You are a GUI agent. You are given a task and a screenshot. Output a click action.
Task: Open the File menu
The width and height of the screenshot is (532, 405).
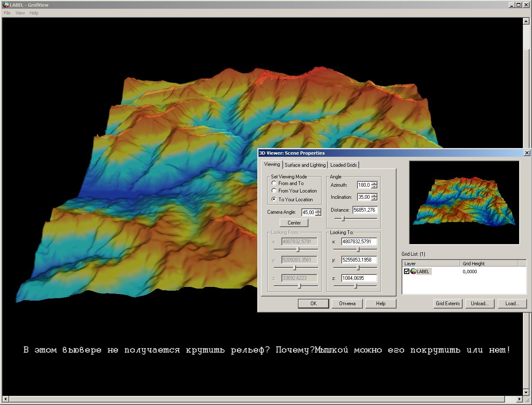pos(7,13)
